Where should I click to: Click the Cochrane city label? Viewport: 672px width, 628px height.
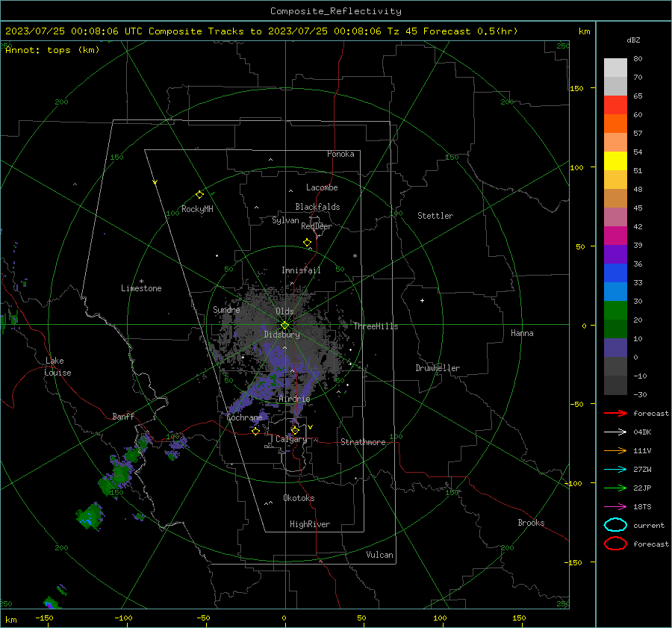coord(244,417)
